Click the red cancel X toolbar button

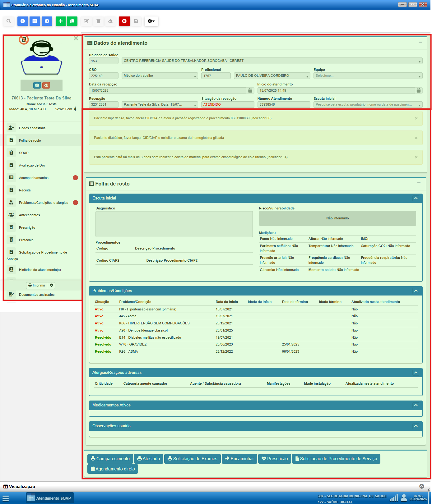124,21
